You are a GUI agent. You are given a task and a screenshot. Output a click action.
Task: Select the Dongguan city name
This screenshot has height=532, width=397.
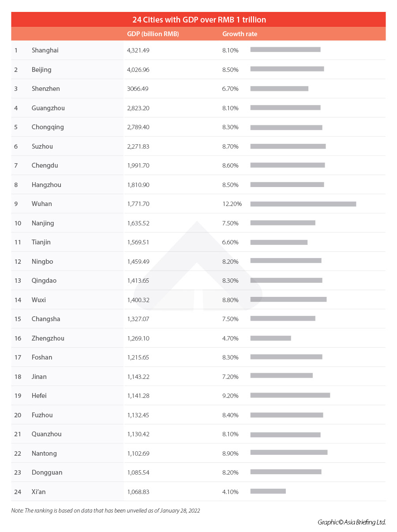47,472
